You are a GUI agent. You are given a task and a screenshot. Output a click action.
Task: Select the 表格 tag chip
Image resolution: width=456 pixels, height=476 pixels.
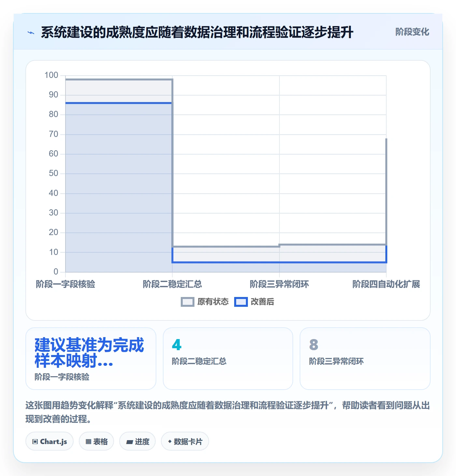coord(96,441)
